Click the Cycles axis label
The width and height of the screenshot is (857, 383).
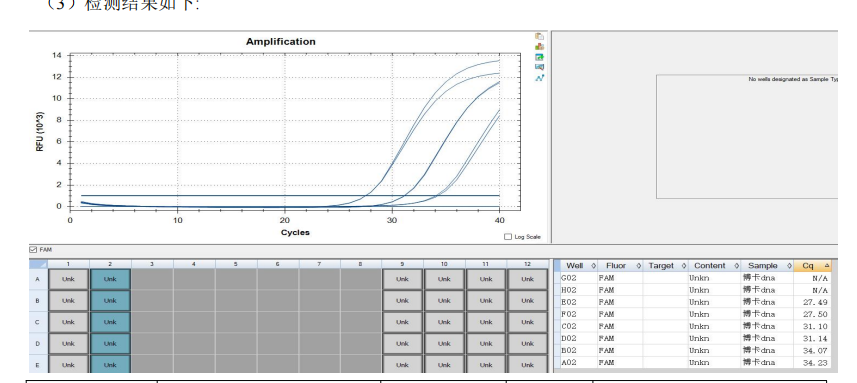coord(295,232)
